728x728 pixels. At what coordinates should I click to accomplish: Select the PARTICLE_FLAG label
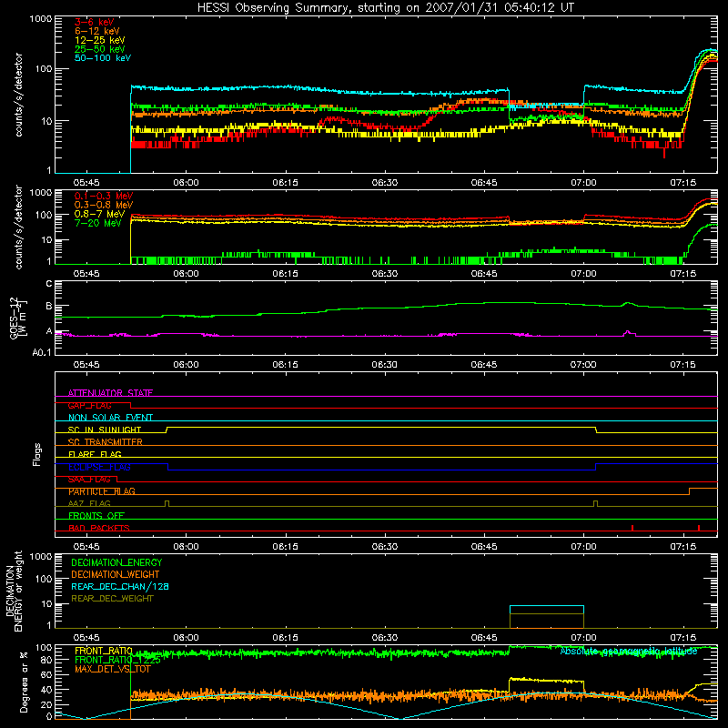pyautogui.click(x=102, y=491)
